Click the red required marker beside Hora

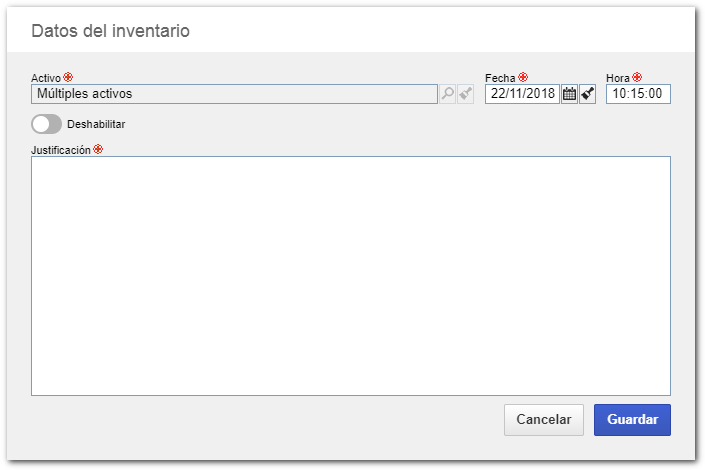point(637,77)
